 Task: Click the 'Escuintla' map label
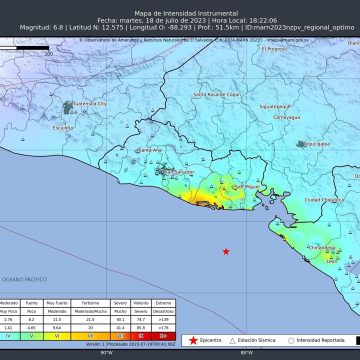coord(63,128)
